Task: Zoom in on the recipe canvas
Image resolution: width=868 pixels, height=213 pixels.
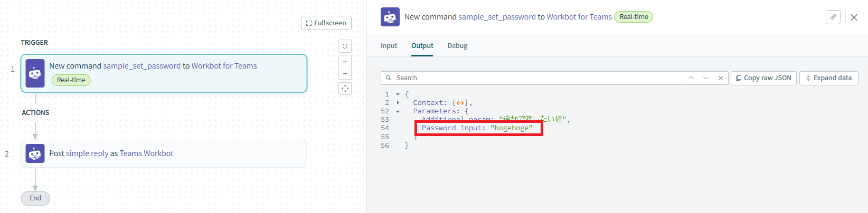Action: coord(345,62)
